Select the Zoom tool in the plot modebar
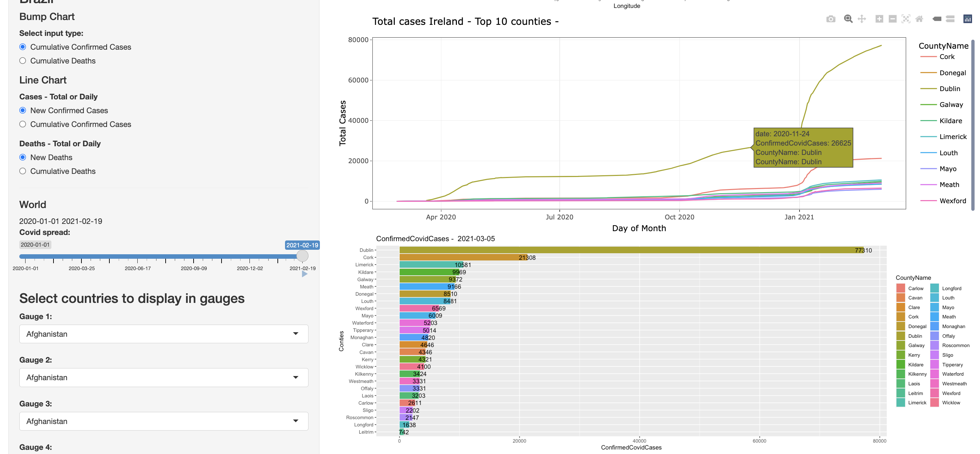 (x=848, y=19)
